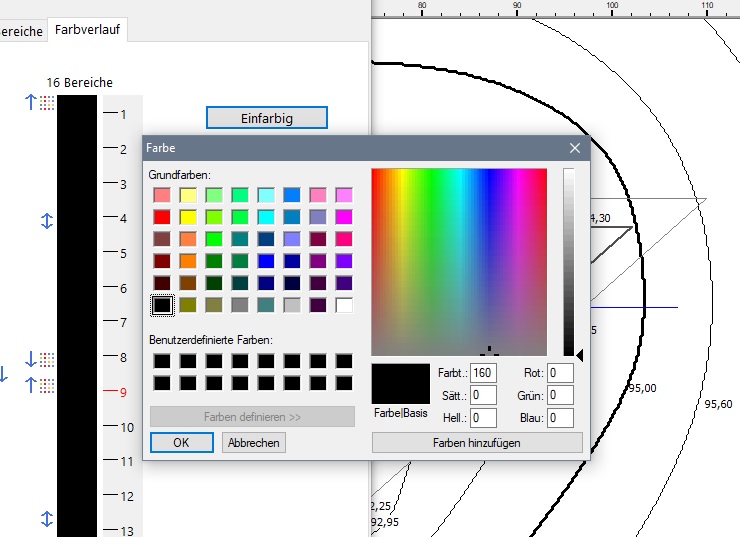Click the up-arrow color icon beside marker 1
Image resolution: width=740 pixels, height=537 pixels.
[x=39, y=102]
